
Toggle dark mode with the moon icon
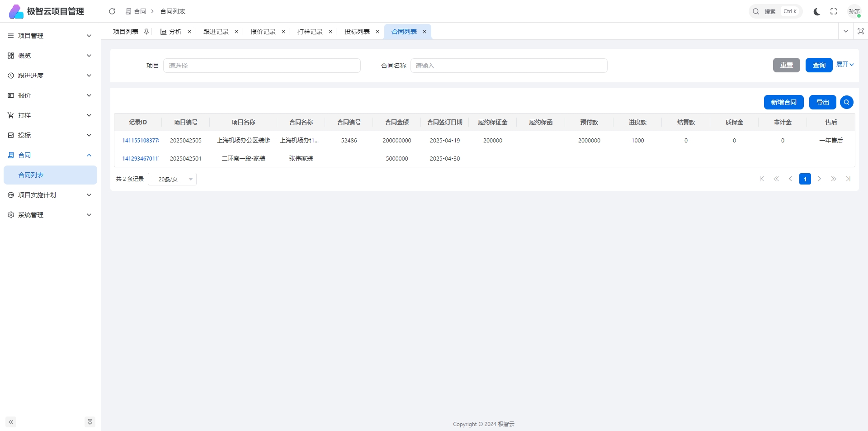(816, 12)
